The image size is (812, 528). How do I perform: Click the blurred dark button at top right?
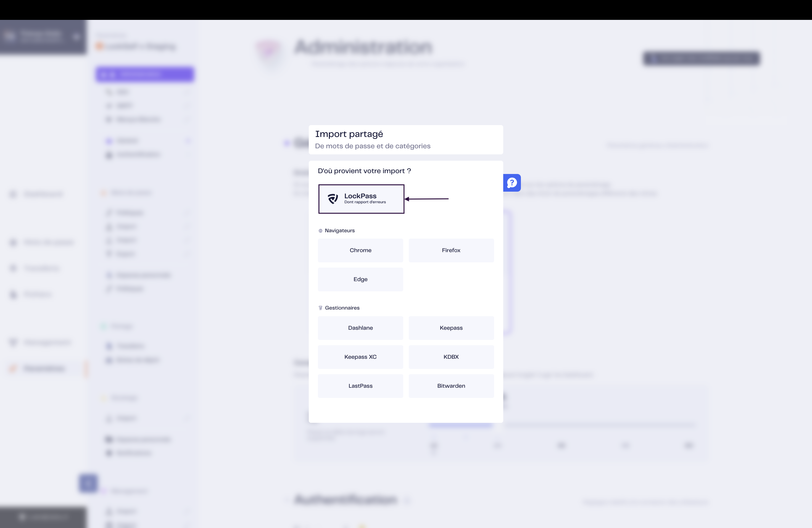[701, 58]
